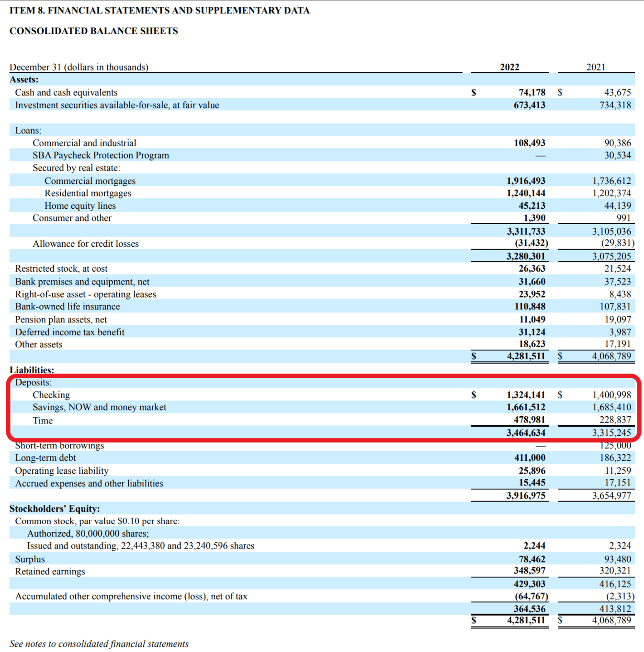Click the 2022 column header
Image resolution: width=644 pixels, height=652 pixels.
point(509,67)
